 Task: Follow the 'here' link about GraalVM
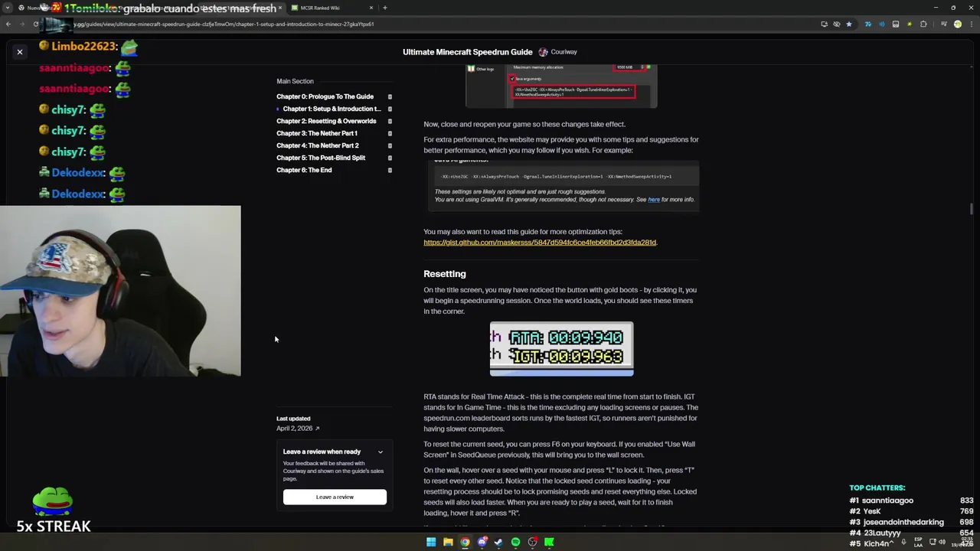pos(654,200)
